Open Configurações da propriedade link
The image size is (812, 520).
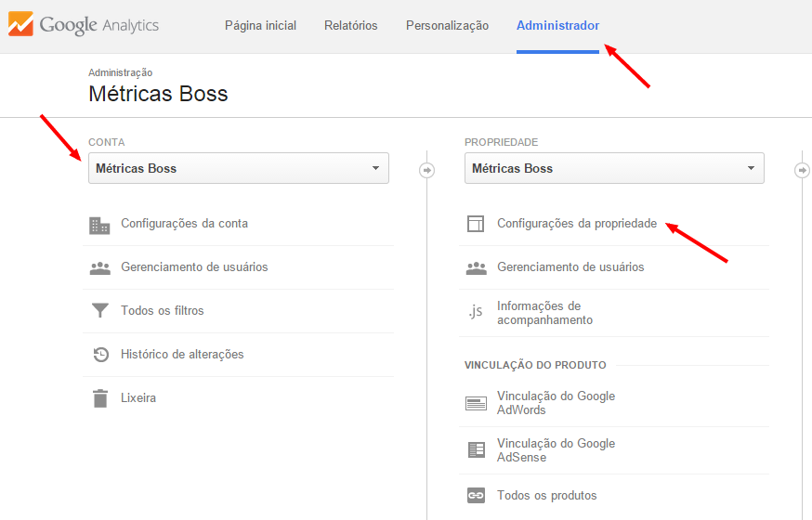point(577,224)
